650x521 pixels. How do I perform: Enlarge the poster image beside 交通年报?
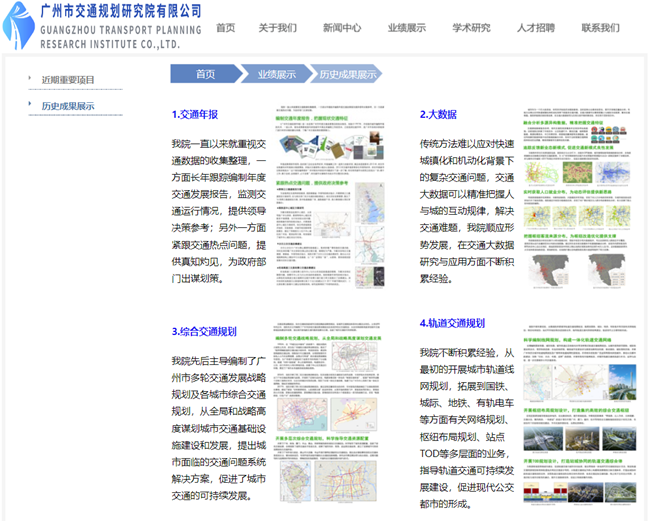click(326, 201)
